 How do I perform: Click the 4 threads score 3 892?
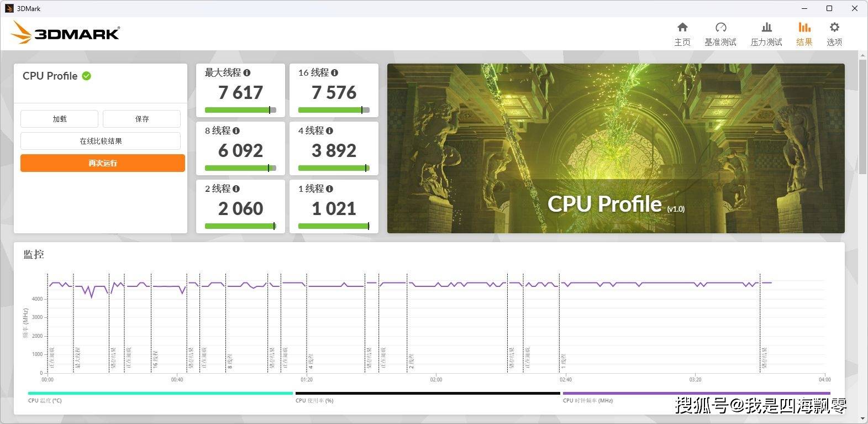334,150
